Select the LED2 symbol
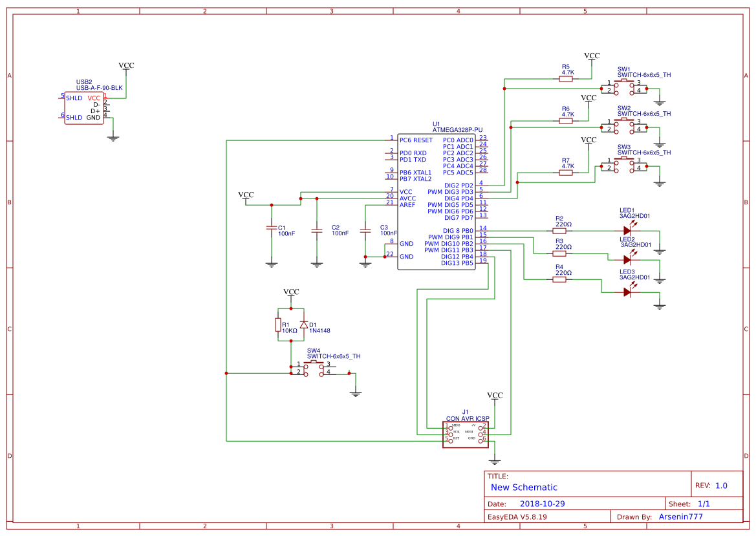The image size is (756, 536). point(627,259)
